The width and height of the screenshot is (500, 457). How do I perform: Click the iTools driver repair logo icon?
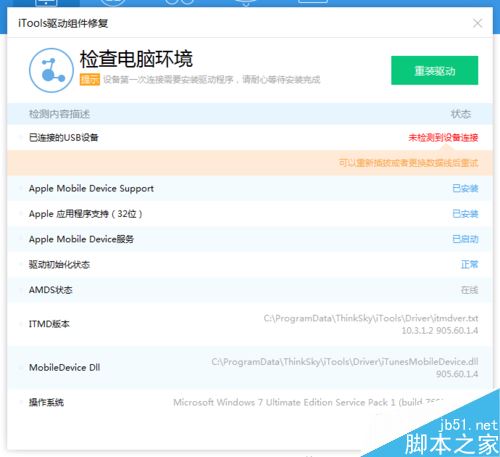pyautogui.click(x=51, y=70)
